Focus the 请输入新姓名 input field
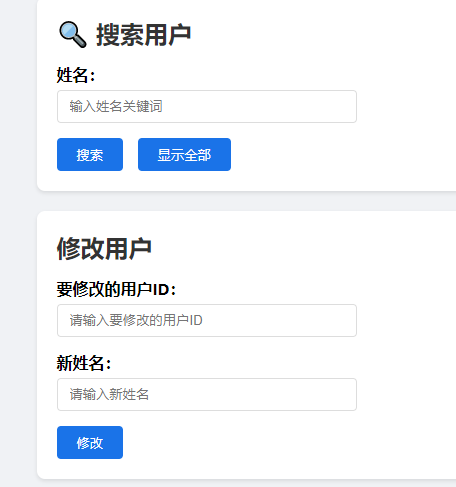Screen dimensions: 456x487 point(207,394)
